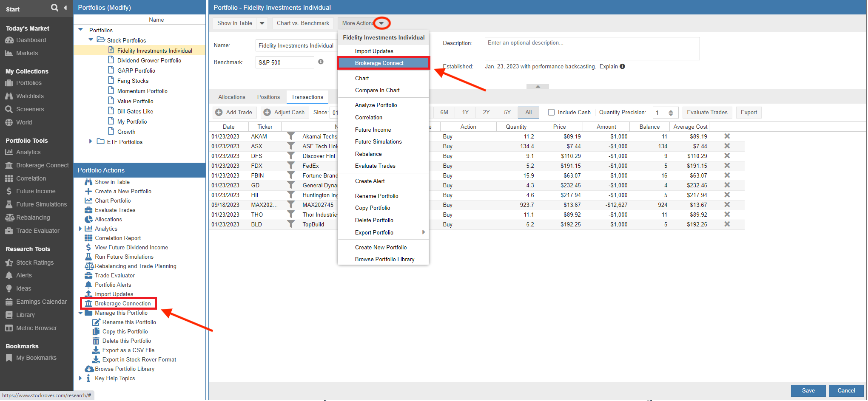Click Brokerage Connection in Portfolio Actions

[x=122, y=303]
